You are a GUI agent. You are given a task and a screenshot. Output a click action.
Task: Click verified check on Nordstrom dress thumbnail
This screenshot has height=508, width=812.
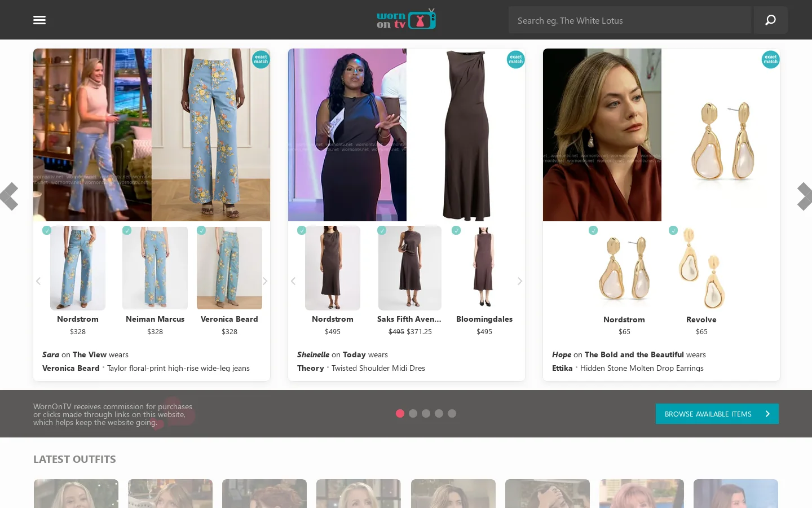pyautogui.click(x=302, y=230)
